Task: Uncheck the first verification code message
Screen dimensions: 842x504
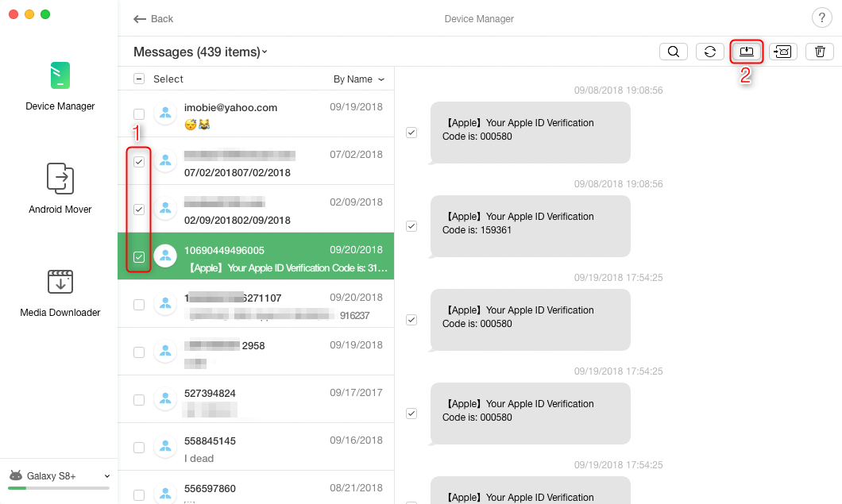Action: [411, 133]
